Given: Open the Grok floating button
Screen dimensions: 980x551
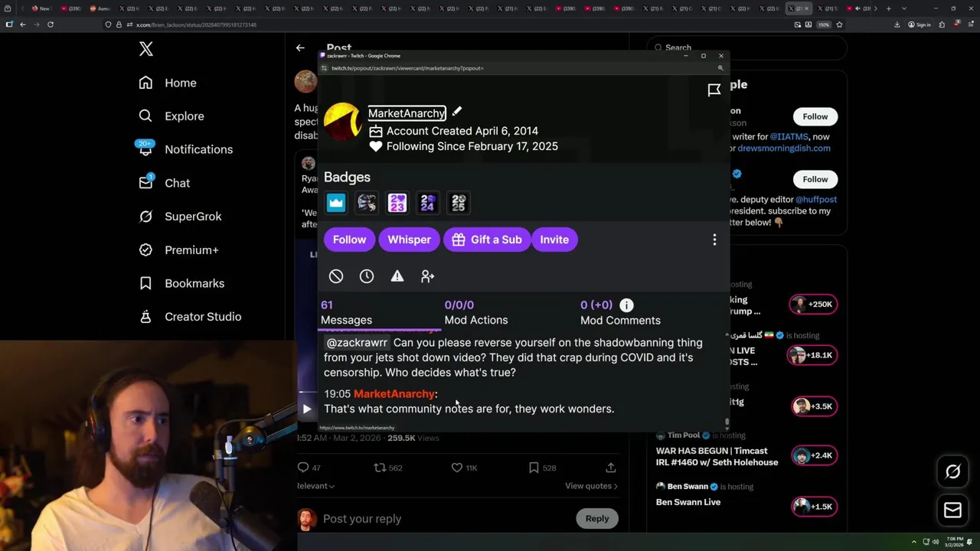Looking at the screenshot, I should tap(952, 471).
